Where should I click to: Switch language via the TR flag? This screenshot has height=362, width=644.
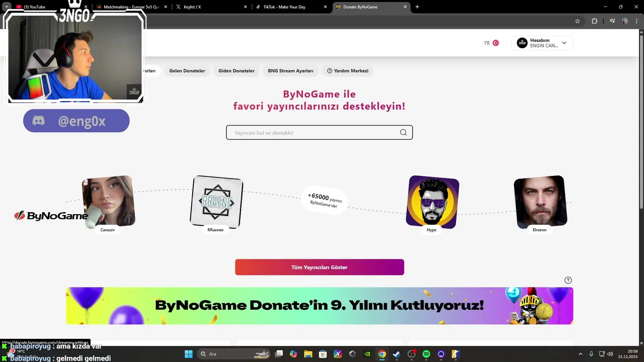click(x=496, y=43)
